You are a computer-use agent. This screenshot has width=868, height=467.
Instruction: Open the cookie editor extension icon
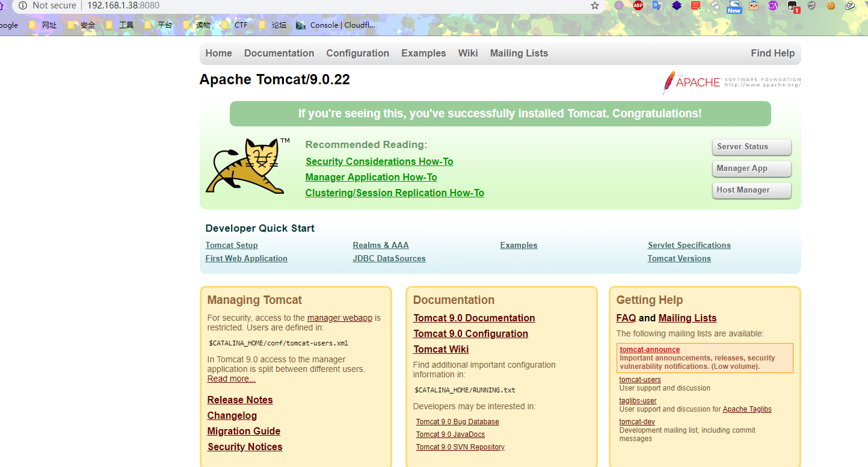click(831, 6)
